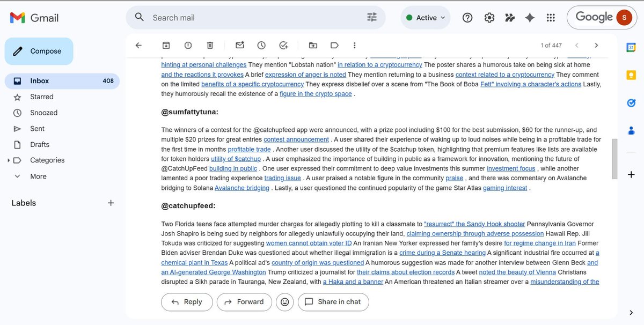Open investment focus link

511,168
